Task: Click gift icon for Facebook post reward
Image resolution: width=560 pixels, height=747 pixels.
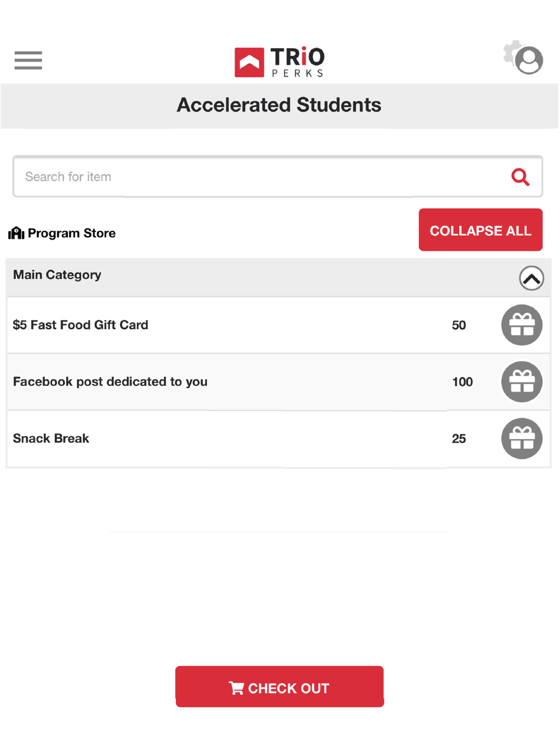Action: (521, 382)
